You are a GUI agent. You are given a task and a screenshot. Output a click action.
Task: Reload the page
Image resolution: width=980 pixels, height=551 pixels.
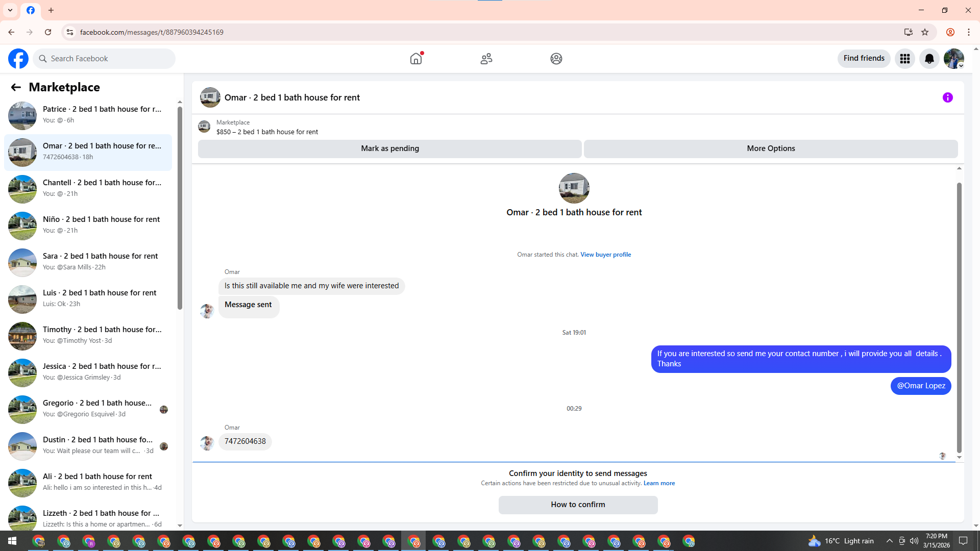coord(48,32)
